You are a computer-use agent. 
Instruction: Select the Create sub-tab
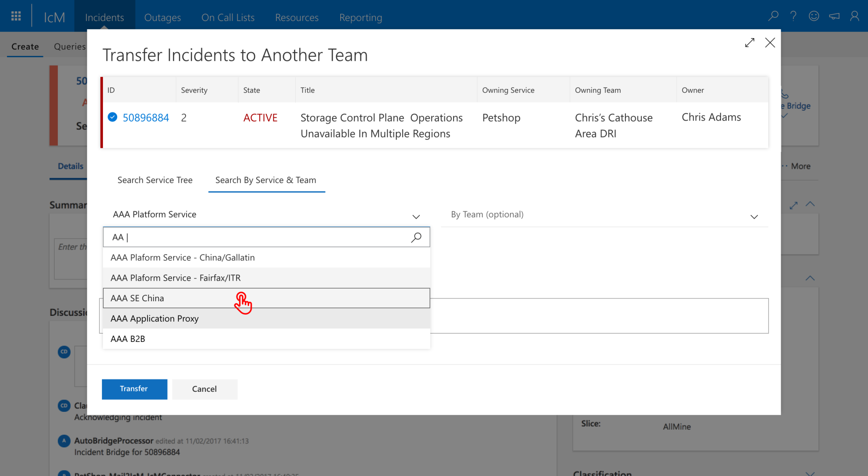[25, 46]
